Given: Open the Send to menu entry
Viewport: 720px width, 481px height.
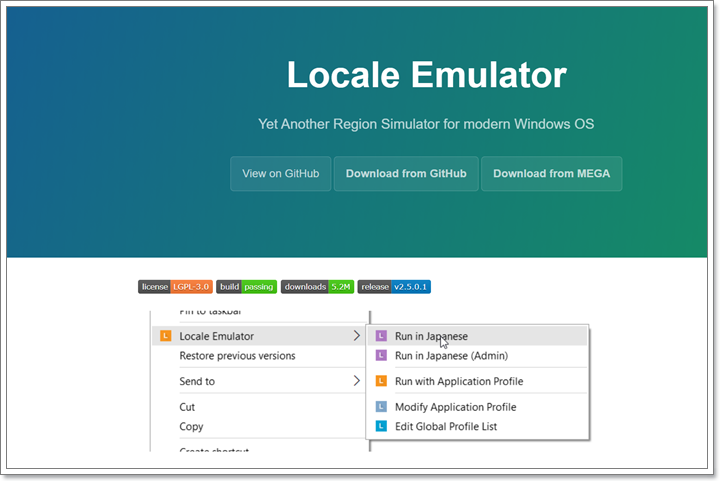Looking at the screenshot, I should (259, 381).
